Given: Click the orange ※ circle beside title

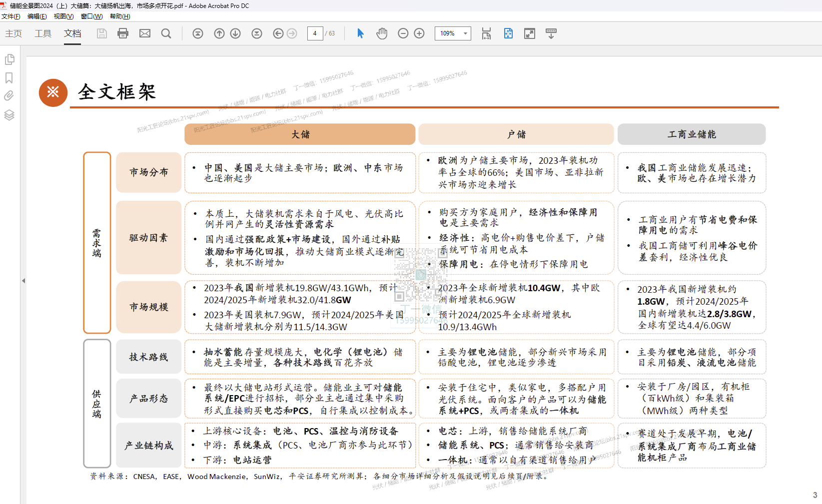Looking at the screenshot, I should pos(53,92).
